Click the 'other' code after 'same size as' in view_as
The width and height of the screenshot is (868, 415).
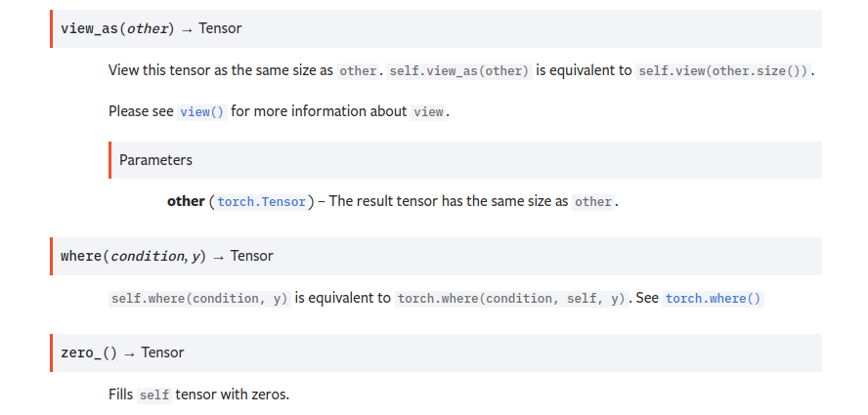point(358,71)
